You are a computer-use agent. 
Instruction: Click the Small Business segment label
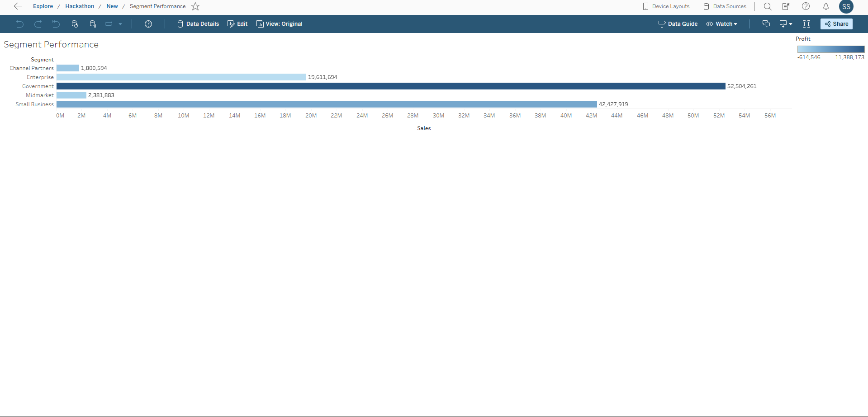34,104
